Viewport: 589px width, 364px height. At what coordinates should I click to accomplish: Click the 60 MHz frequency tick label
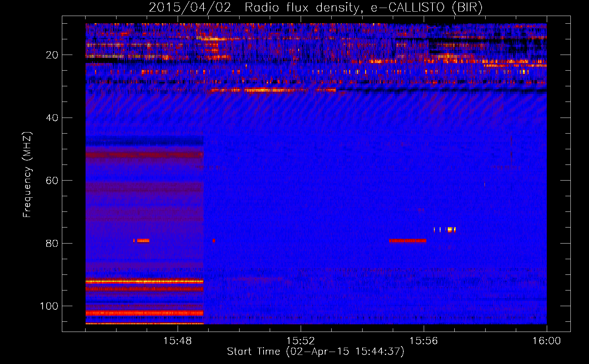tap(52, 181)
